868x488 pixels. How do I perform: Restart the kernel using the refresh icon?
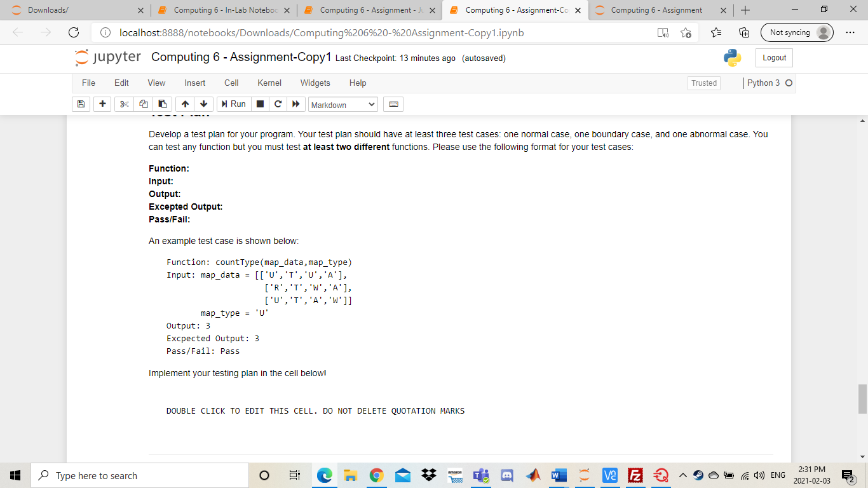point(278,104)
